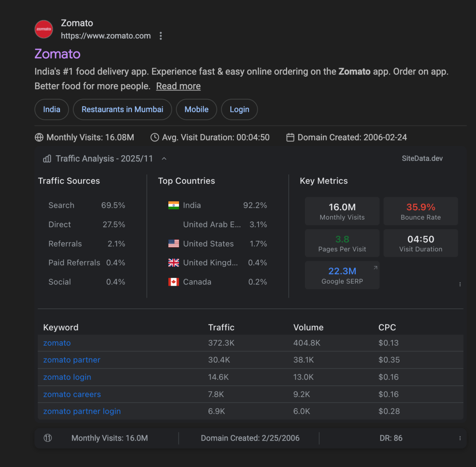Click the calendar icon by Domain Created
The height and width of the screenshot is (467, 476).
coord(290,137)
